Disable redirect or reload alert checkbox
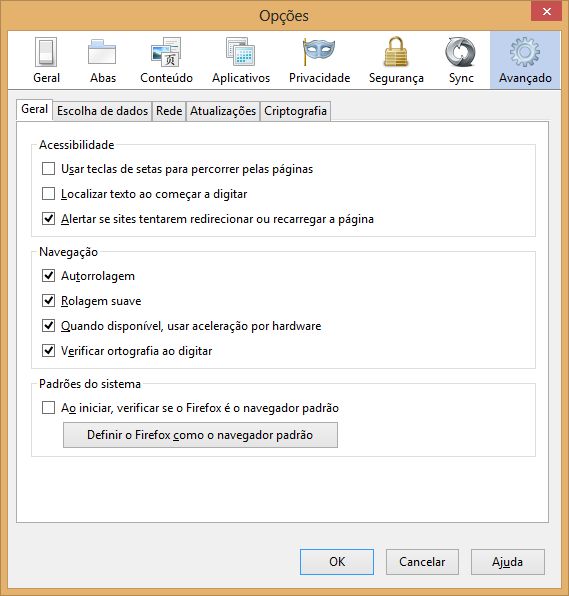 coord(48,219)
